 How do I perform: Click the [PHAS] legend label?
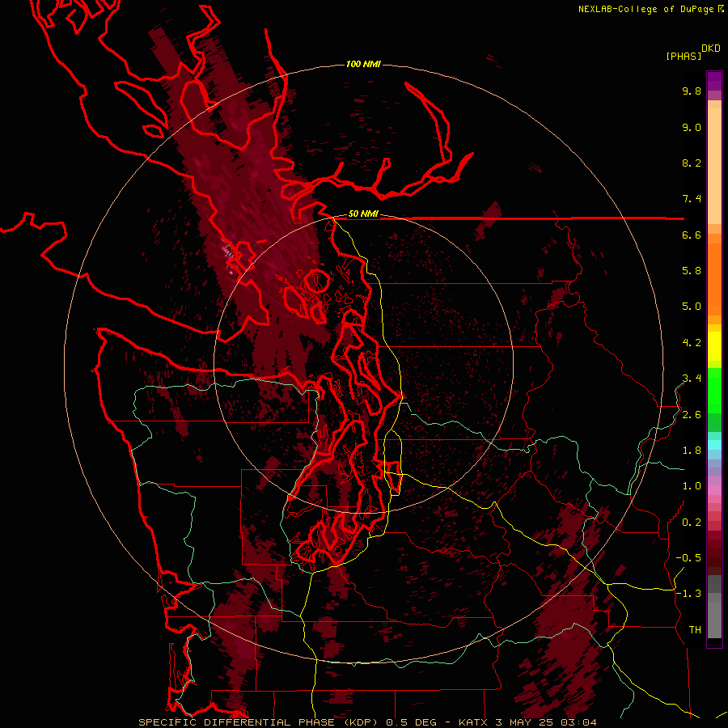click(x=684, y=56)
